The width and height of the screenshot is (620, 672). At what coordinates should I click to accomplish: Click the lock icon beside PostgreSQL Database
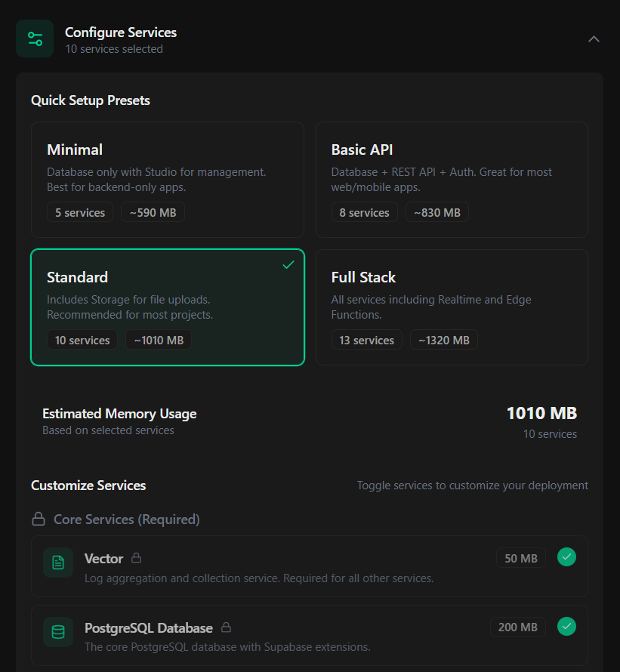pyautogui.click(x=226, y=627)
